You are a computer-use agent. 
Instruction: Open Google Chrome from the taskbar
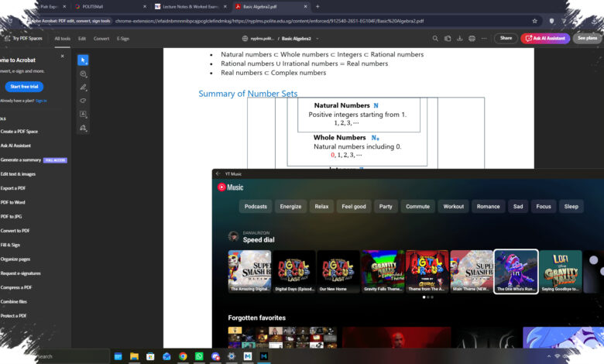pos(183,356)
